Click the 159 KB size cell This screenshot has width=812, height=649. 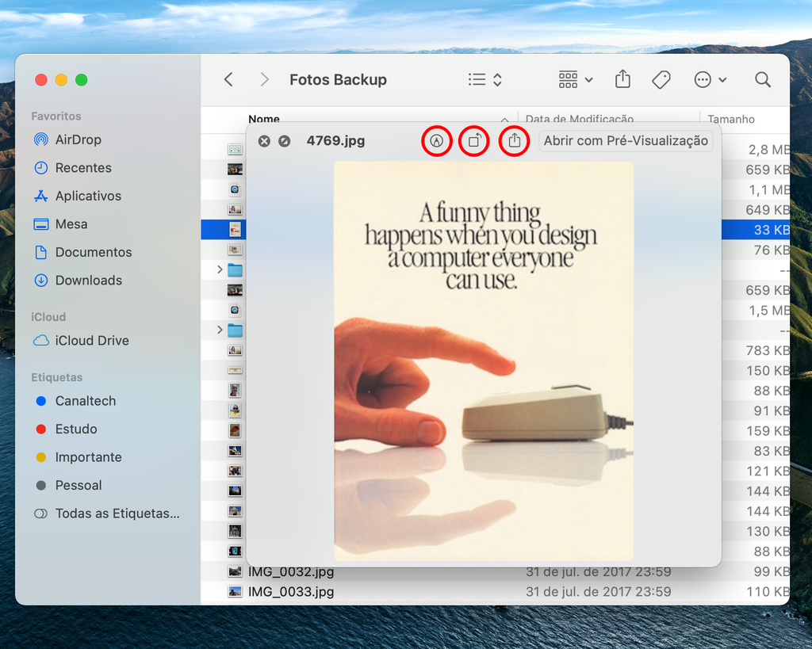(x=768, y=431)
